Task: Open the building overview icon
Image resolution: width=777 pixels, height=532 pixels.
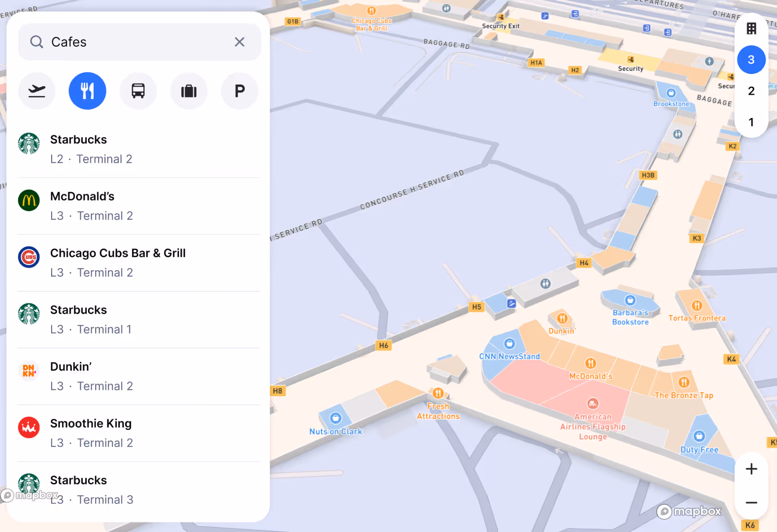Action: [751, 28]
